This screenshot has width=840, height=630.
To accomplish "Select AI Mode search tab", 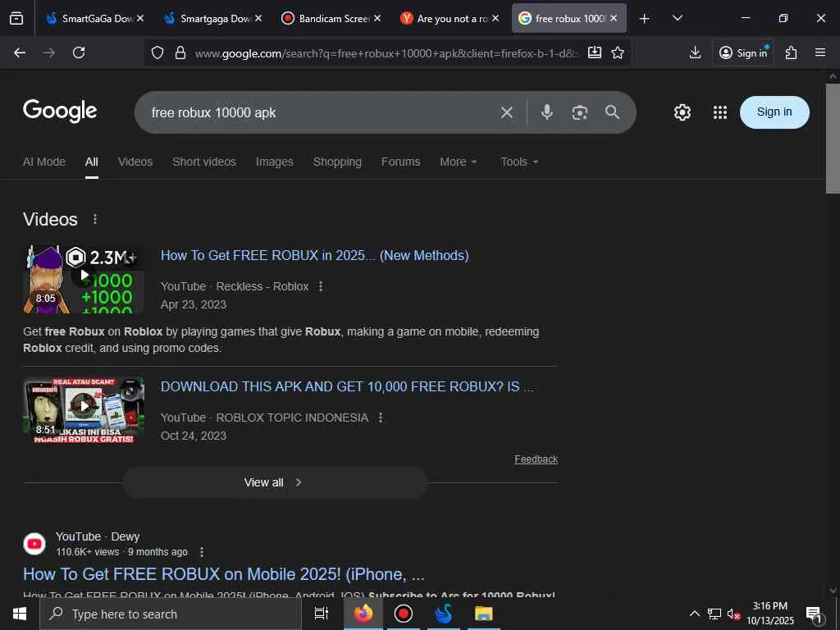I will pos(44,162).
